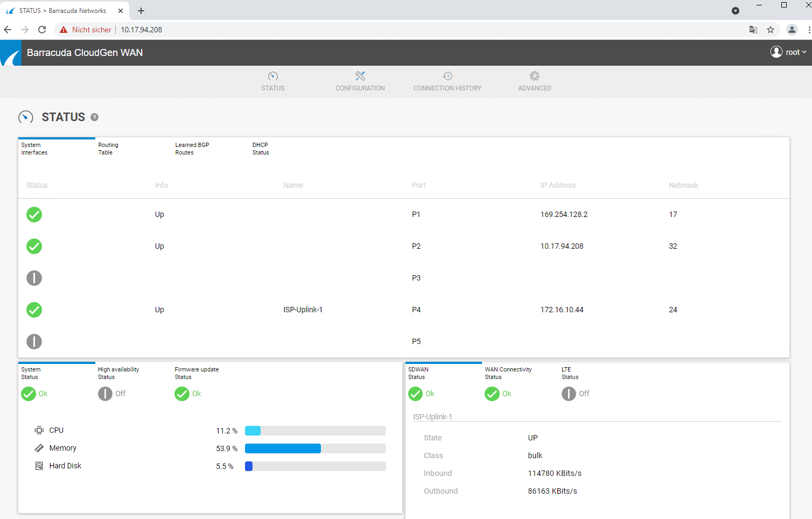Click the ISP-Uplink-1 name in P4 row
The height and width of the screenshot is (519, 812).
pyautogui.click(x=303, y=310)
